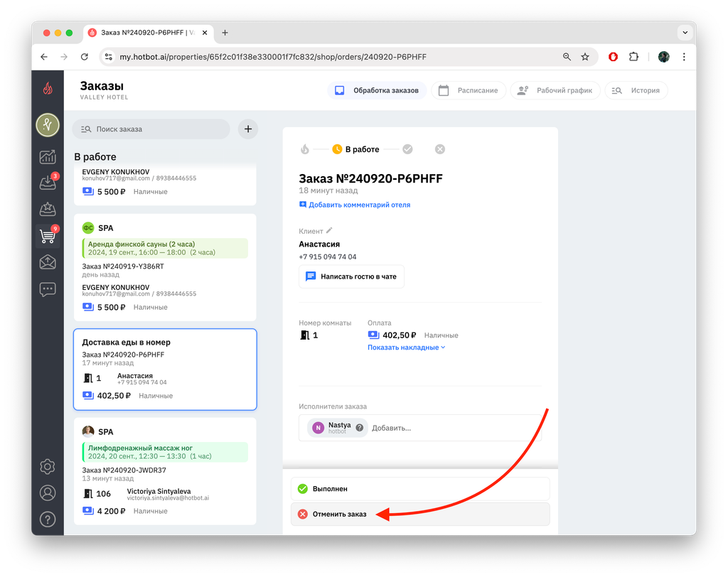Open the Лимфодренажный массаж ног order card
This screenshot has height=577, width=728.
(x=165, y=471)
